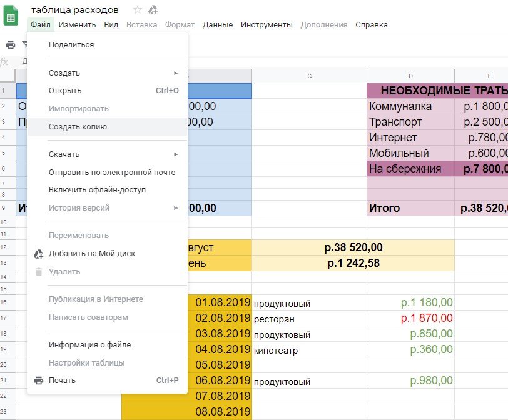The width and height of the screenshot is (508, 420).
Task: Select the cell containing р.1 242,58
Action: click(x=353, y=263)
